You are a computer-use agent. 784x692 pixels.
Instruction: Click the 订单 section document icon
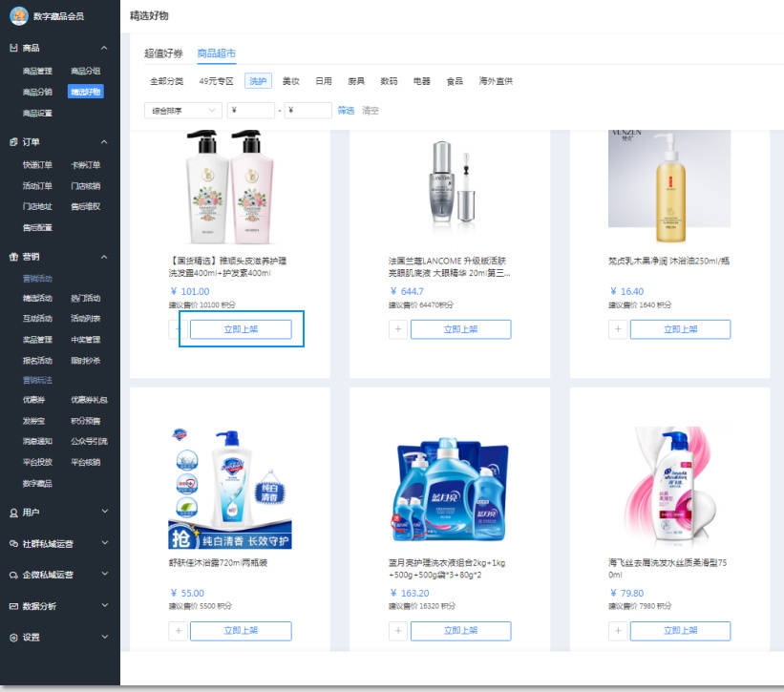point(14,142)
